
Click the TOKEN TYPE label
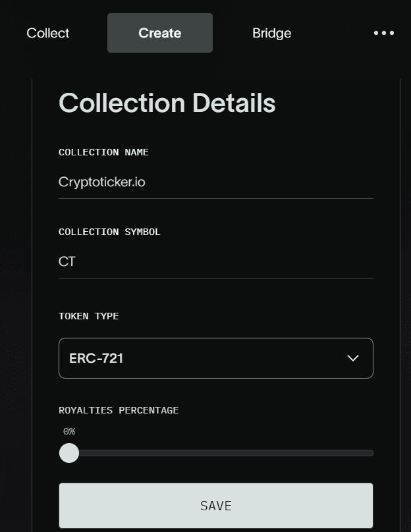89,316
